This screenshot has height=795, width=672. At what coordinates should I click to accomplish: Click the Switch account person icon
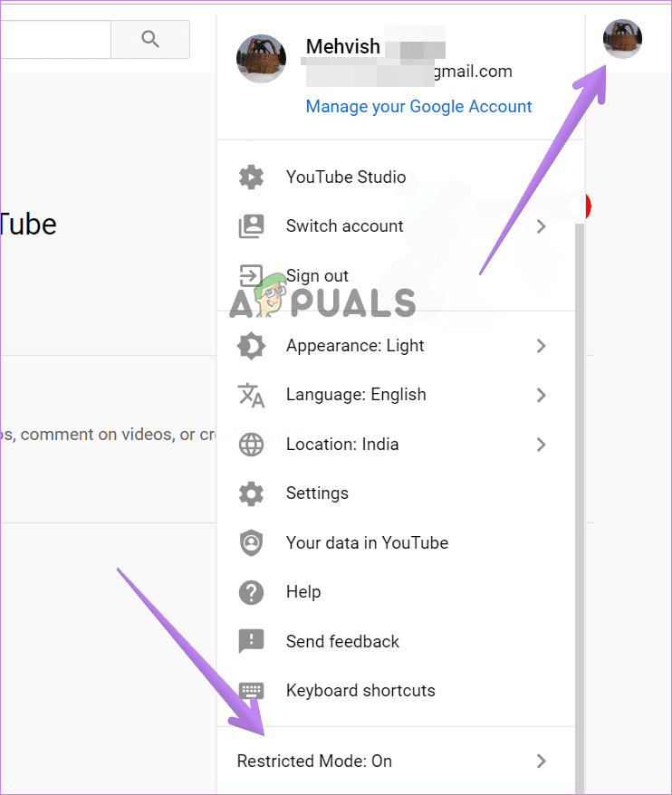tap(251, 226)
